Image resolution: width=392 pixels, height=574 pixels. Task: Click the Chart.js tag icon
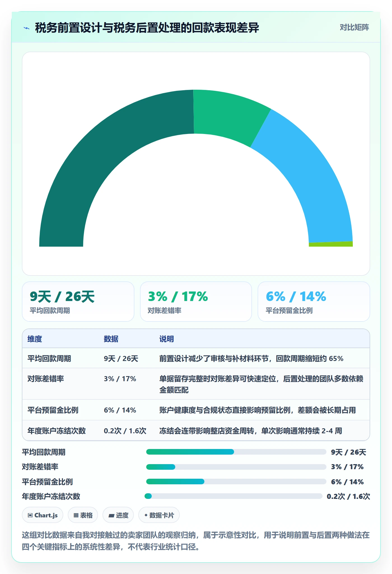click(30, 515)
